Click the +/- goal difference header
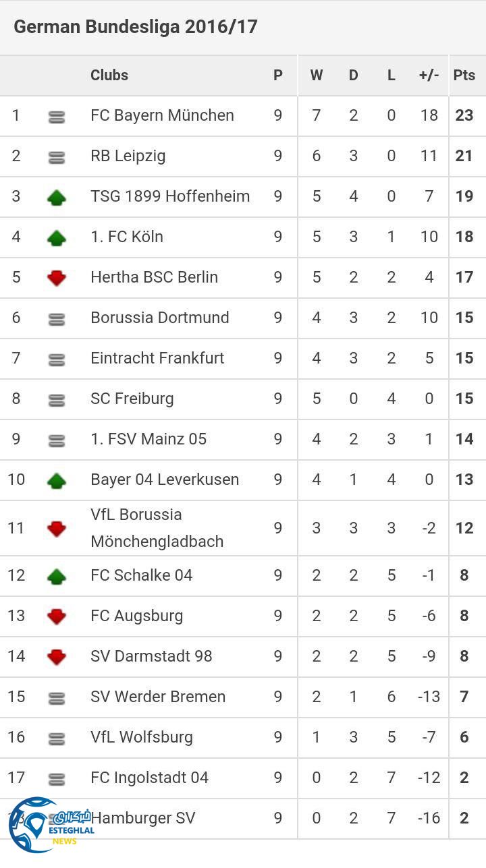This screenshot has width=486, height=868. click(429, 75)
